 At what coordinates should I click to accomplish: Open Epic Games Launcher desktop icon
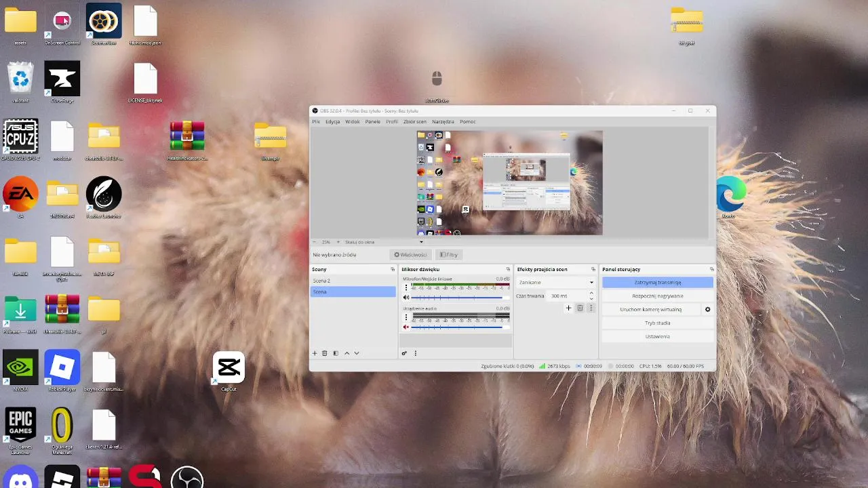coord(20,431)
